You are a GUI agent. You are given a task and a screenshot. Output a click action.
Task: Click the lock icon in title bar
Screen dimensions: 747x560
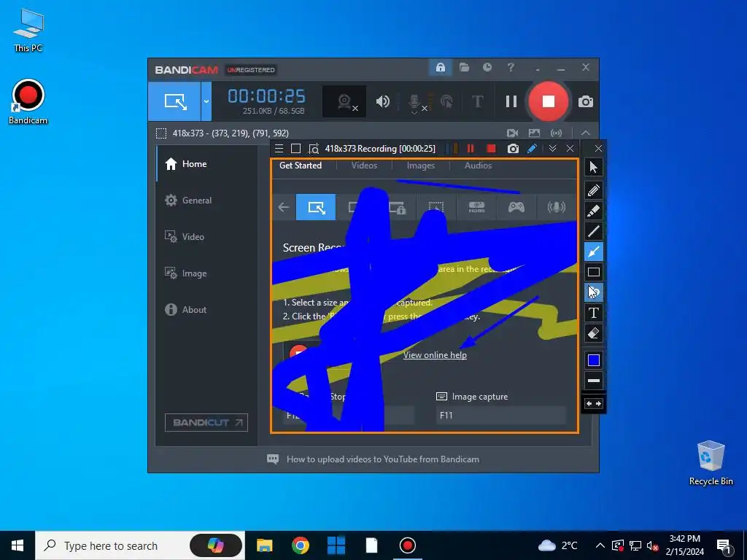pos(440,68)
